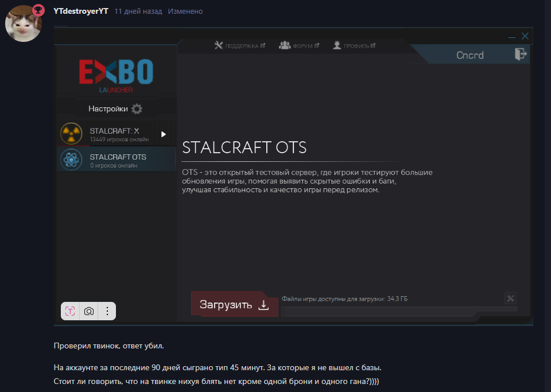Screen dimensions: 551x392
Task: Open the YTdestroyerYT username link
Action: click(x=81, y=11)
